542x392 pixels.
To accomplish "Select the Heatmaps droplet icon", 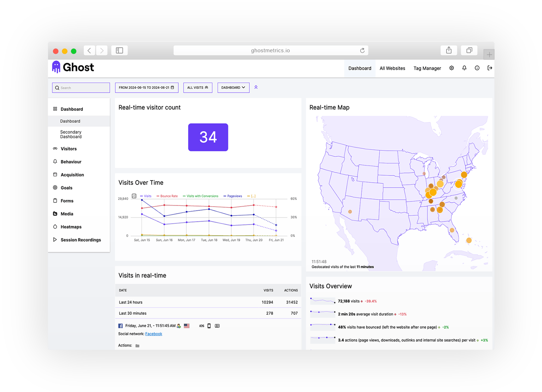I will pyautogui.click(x=55, y=226).
